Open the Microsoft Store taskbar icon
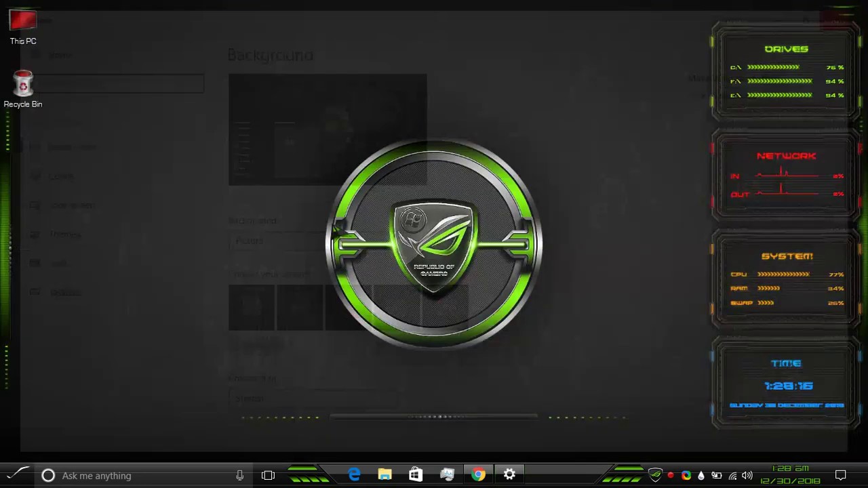The width and height of the screenshot is (868, 488). [x=415, y=475]
